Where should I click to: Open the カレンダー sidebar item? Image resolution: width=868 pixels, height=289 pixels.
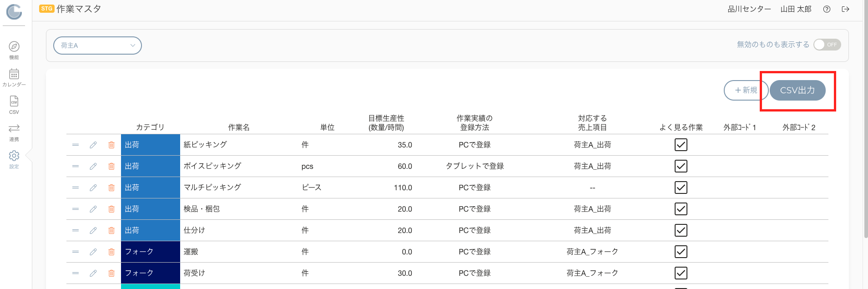[x=14, y=77]
